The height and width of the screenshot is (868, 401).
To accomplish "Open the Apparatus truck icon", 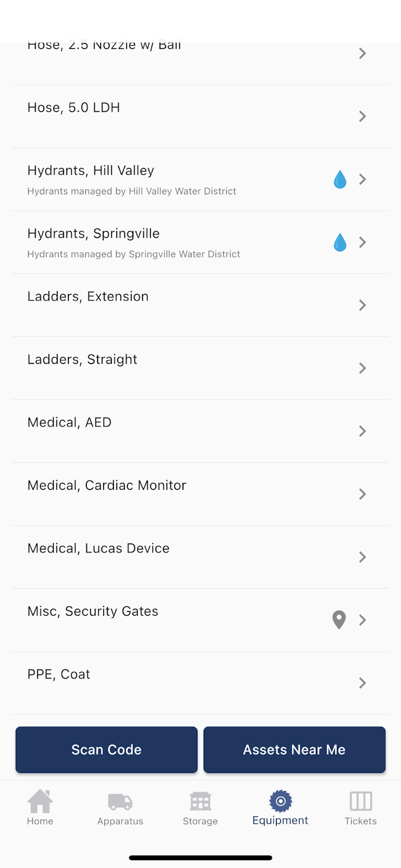I will pyautogui.click(x=120, y=801).
